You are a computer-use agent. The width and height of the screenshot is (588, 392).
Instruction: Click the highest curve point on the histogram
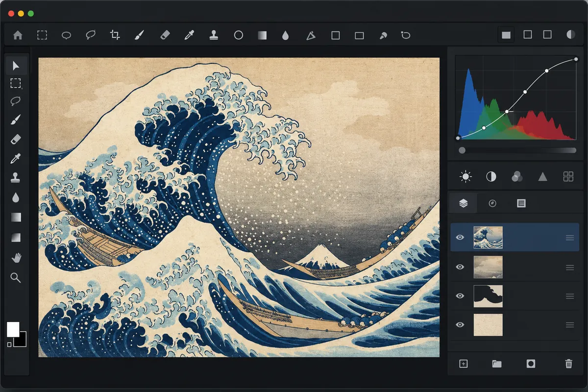[576, 59]
